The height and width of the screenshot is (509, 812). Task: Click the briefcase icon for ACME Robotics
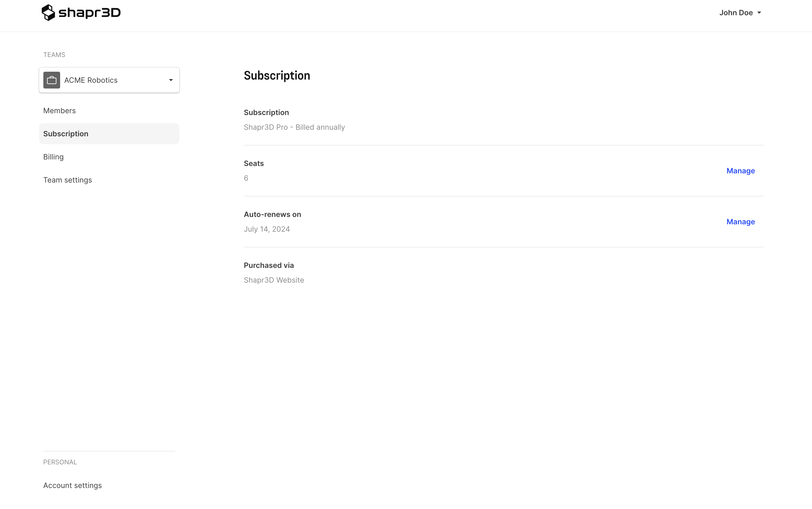tap(52, 80)
